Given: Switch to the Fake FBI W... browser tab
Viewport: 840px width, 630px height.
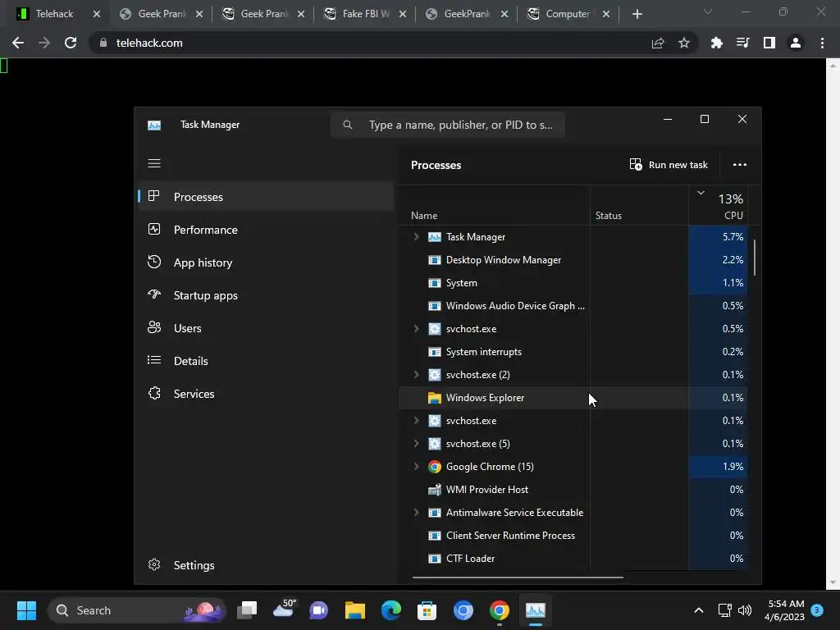Looking at the screenshot, I should click(x=366, y=14).
